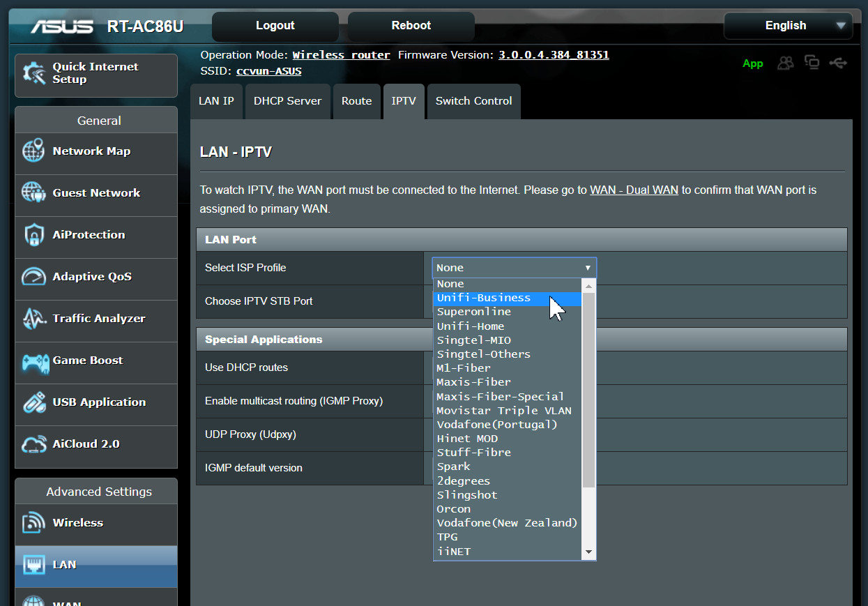868x606 pixels.
Task: Click the Choose IPTV STB Port label
Action: click(x=259, y=301)
